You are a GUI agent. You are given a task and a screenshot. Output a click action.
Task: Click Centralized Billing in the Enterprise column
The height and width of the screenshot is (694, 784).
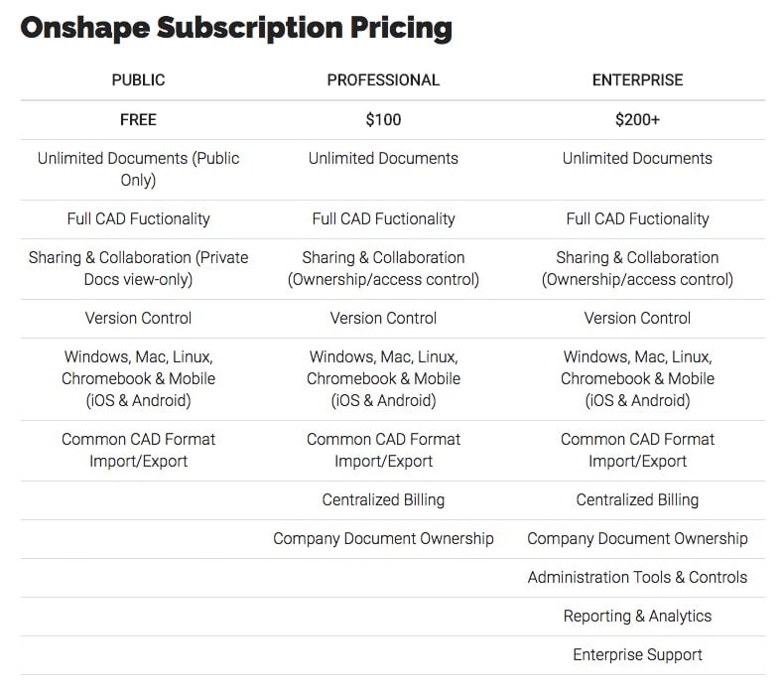tap(637, 499)
